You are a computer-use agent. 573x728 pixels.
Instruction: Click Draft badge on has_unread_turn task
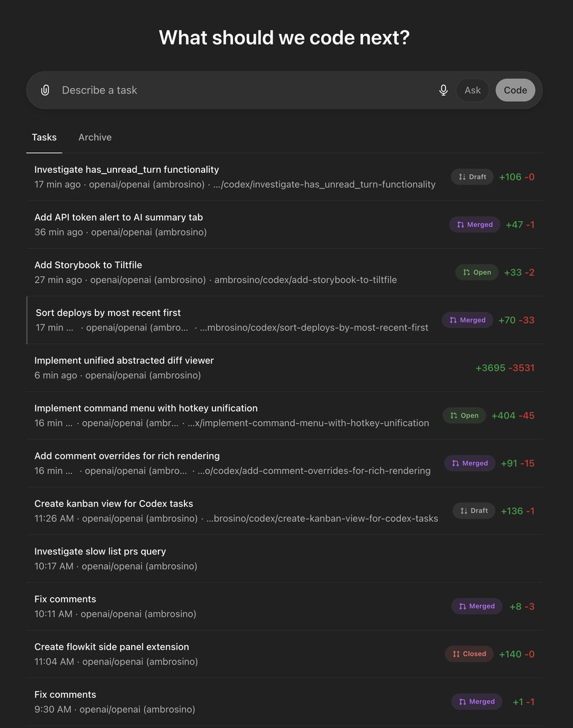(x=472, y=177)
